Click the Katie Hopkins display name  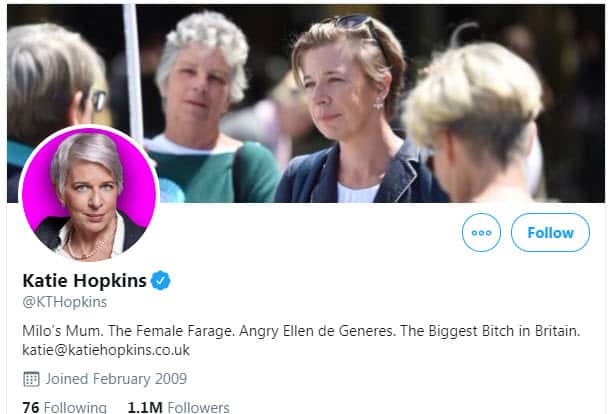click(x=82, y=281)
